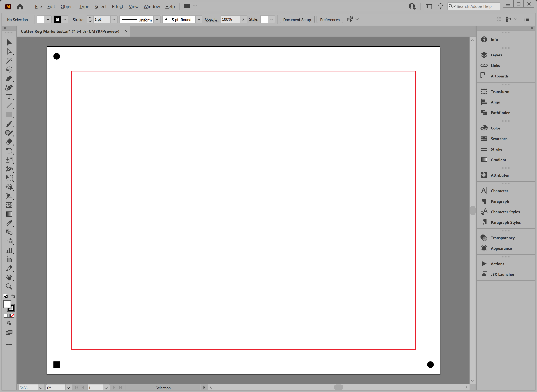The image size is (537, 392).
Task: Click the Document Setup button
Action: point(297,20)
